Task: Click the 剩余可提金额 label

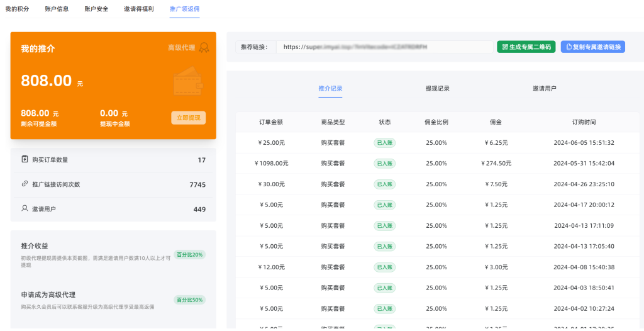Action: click(38, 124)
